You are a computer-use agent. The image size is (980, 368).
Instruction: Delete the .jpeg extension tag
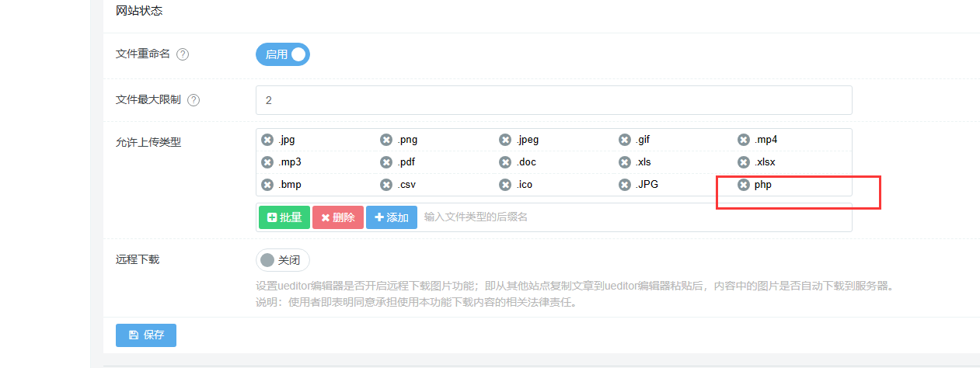click(505, 140)
